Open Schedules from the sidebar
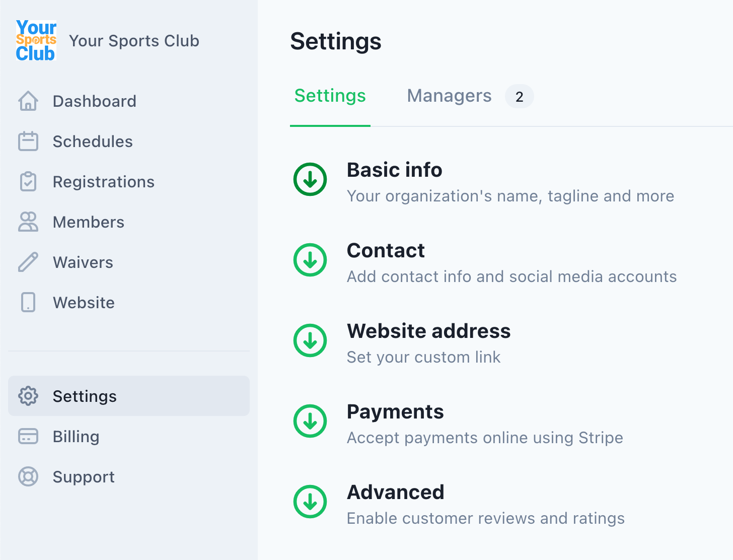The width and height of the screenshot is (733, 560). [93, 141]
